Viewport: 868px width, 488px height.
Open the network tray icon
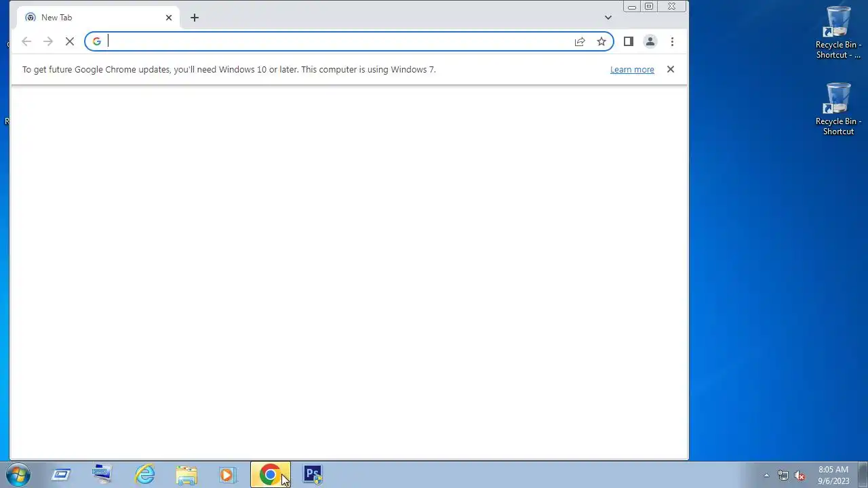point(783,475)
